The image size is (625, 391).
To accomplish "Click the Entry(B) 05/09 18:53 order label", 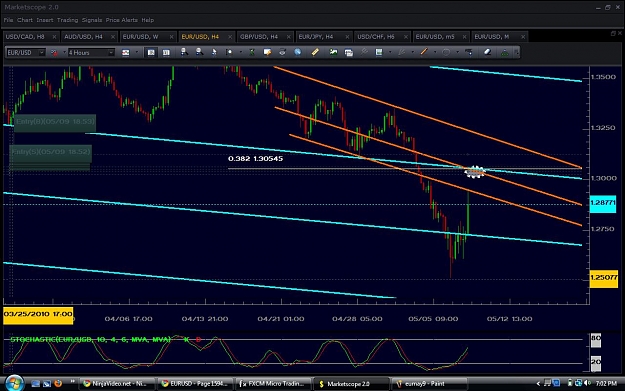I will [55, 122].
